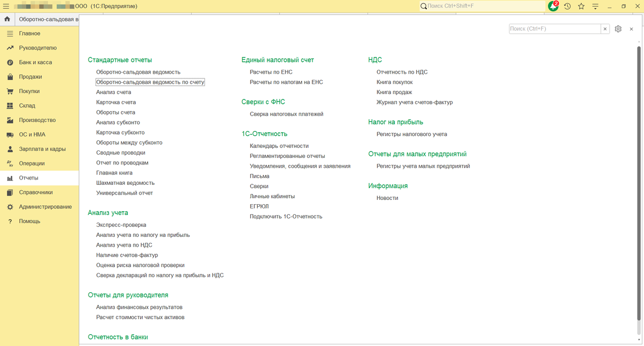Open the Главное section
The image size is (644, 346).
(39, 33)
